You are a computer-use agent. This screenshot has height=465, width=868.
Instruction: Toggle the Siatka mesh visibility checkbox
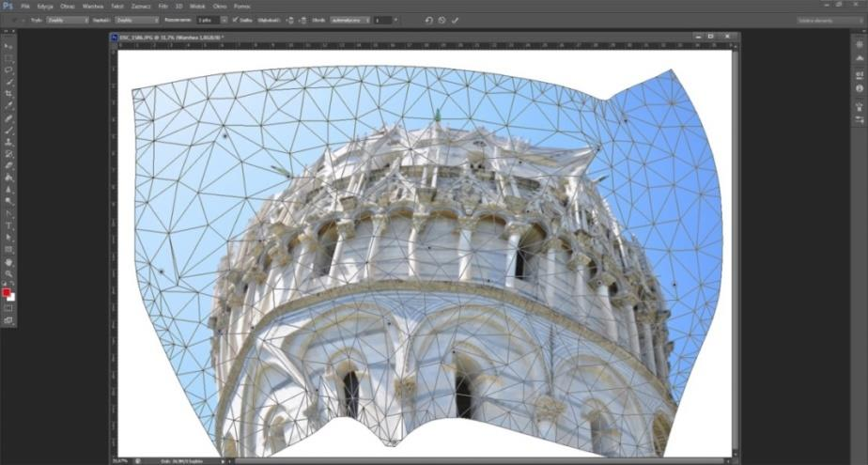pyautogui.click(x=235, y=20)
